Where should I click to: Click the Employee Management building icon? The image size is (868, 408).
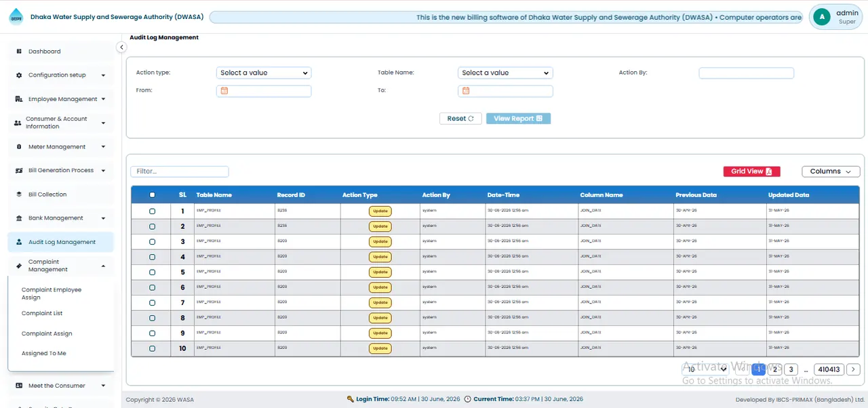pos(19,99)
